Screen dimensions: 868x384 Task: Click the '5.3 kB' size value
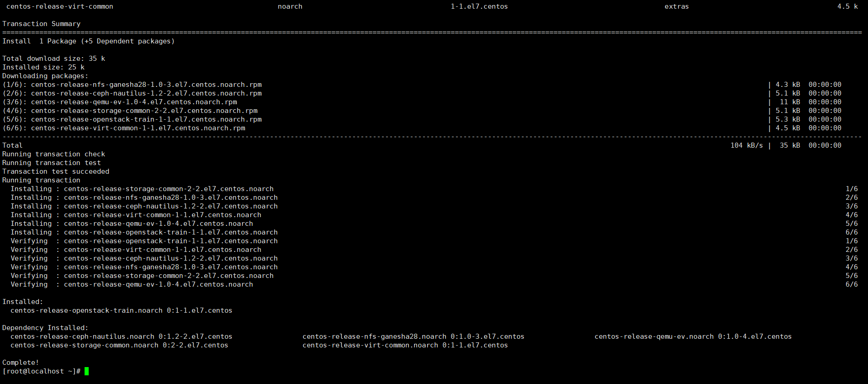pyautogui.click(x=788, y=119)
